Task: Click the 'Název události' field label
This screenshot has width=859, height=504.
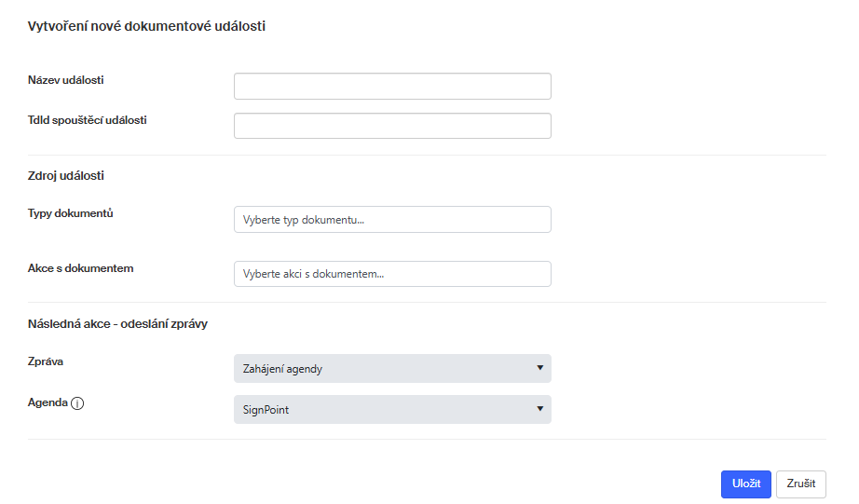Action: click(x=66, y=80)
